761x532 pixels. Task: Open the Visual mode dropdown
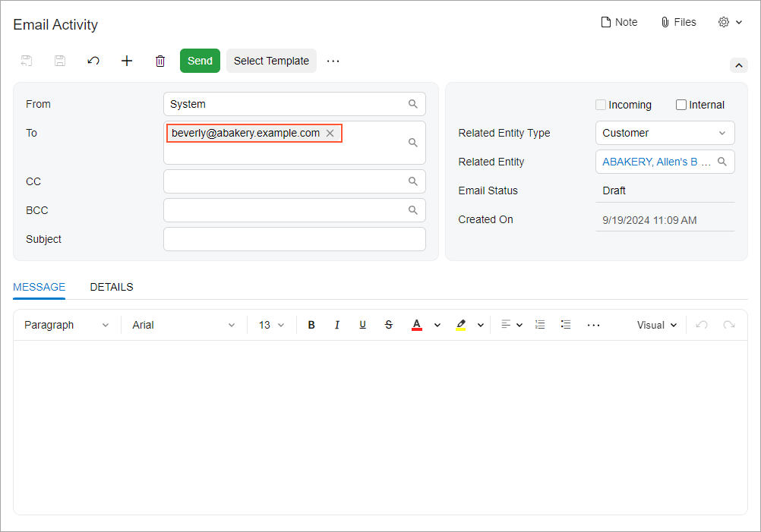point(657,325)
